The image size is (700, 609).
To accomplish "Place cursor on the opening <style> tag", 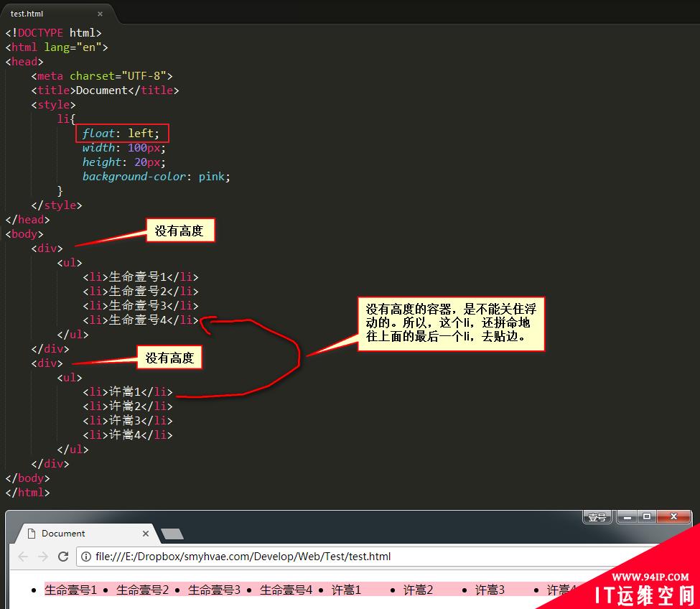I will tap(54, 105).
